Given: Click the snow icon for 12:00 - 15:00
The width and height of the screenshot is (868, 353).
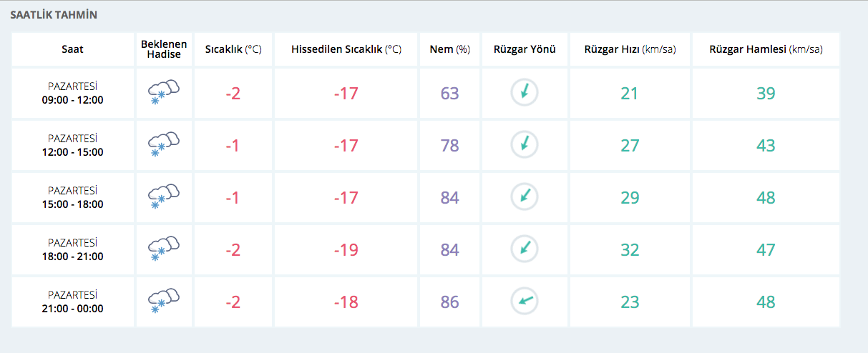Looking at the screenshot, I should (163, 145).
